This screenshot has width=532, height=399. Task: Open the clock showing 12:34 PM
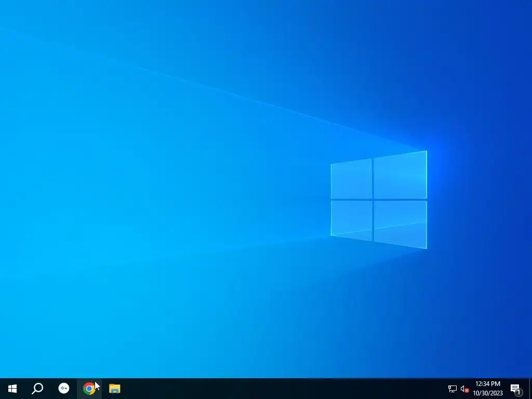pos(488,389)
